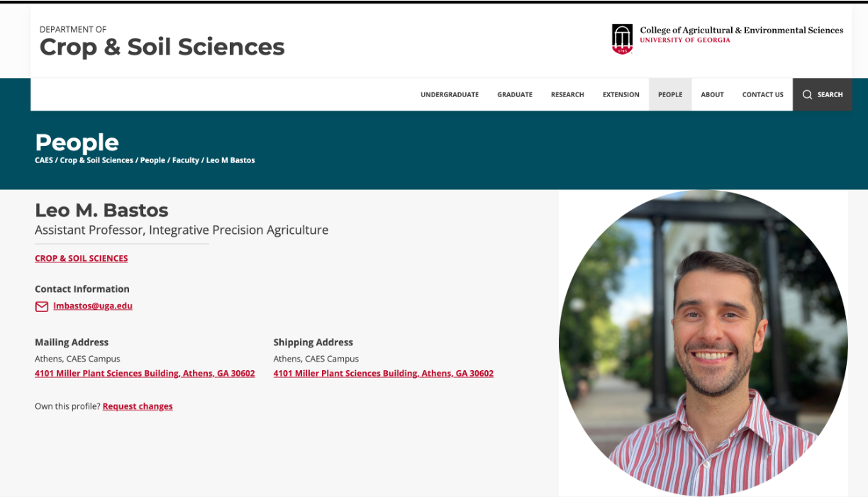868x502 pixels.
Task: Open the Graduate navigation item
Action: tap(515, 94)
